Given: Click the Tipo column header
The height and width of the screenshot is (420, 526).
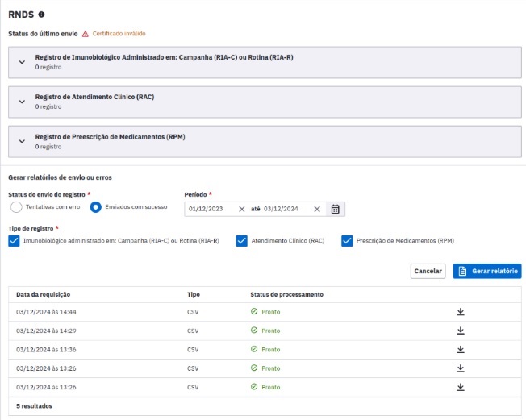Looking at the screenshot, I should (194, 294).
